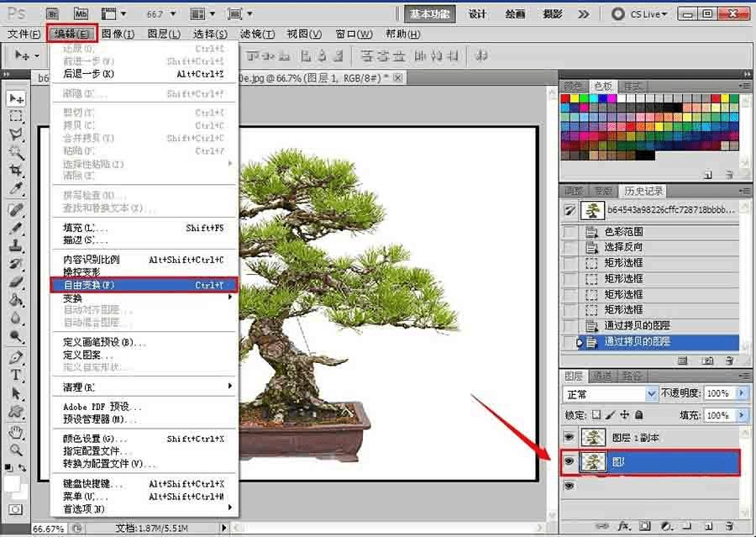Toggle lock image pixels brush icon
The image size is (756, 537).
coord(610,414)
